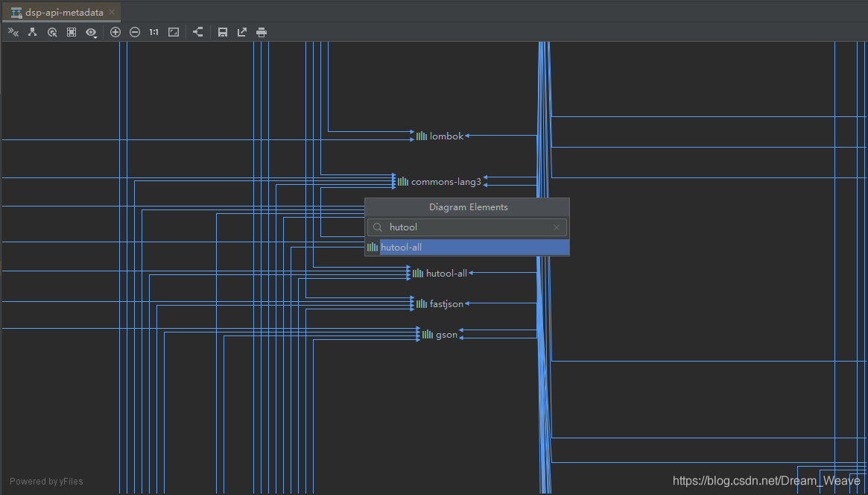Screen dimensions: 868x495
Task: Print the diagram
Action: pyautogui.click(x=262, y=32)
